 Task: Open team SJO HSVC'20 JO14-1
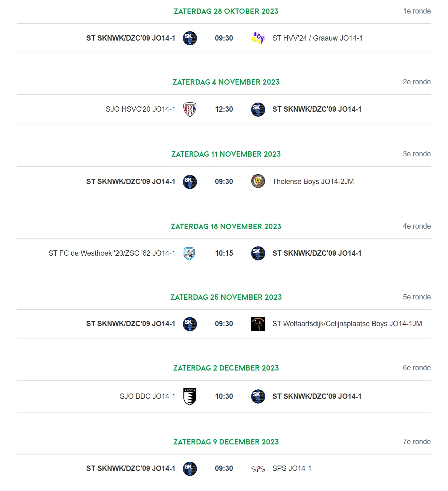pos(140,109)
